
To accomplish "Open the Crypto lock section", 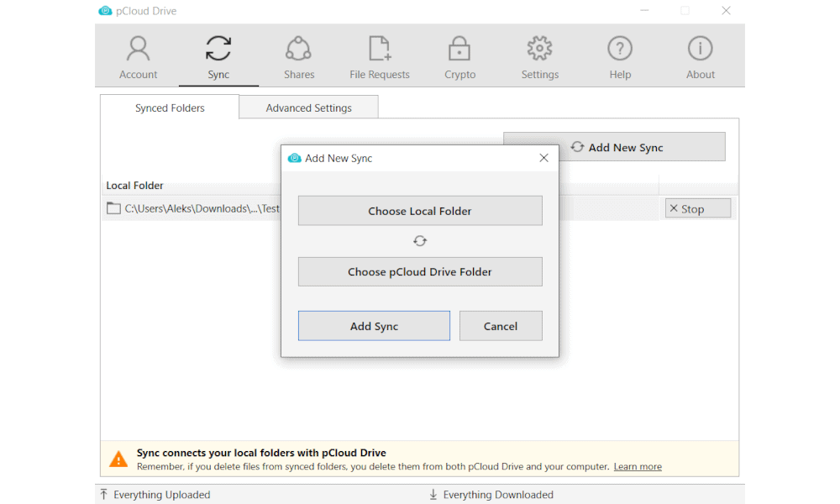I will [x=459, y=57].
